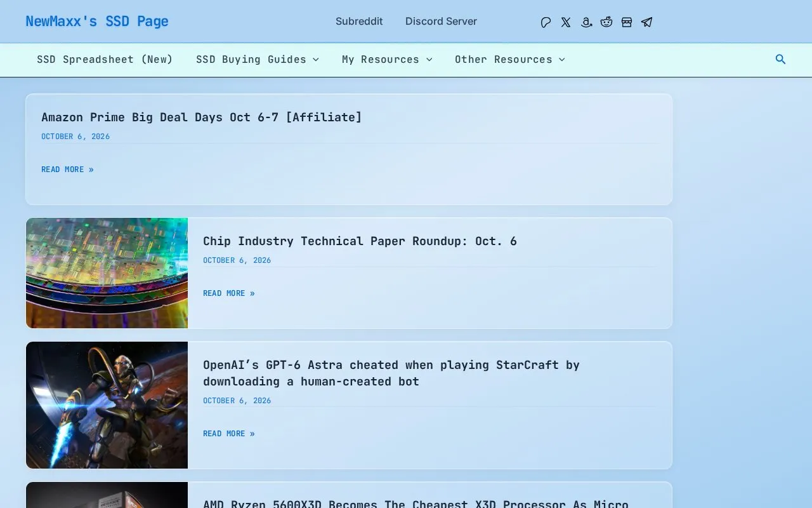Select the date under GPT-6 Astra post

click(237, 401)
